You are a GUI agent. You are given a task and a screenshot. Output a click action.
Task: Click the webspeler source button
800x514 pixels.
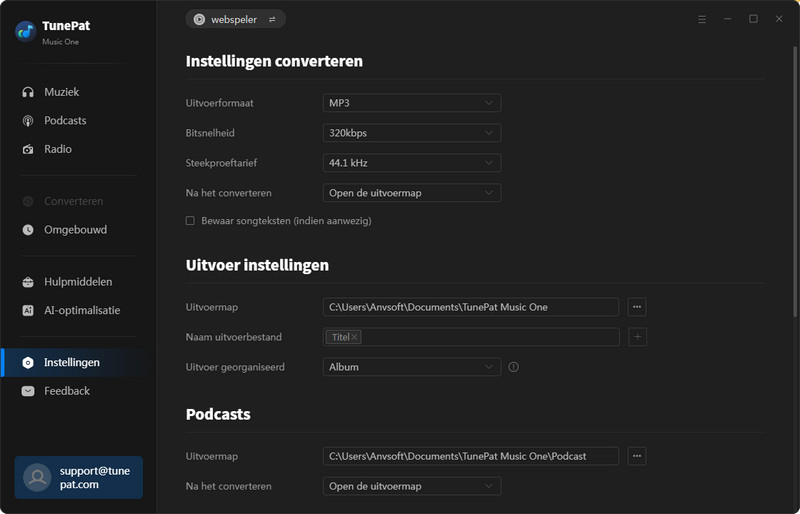coord(235,19)
